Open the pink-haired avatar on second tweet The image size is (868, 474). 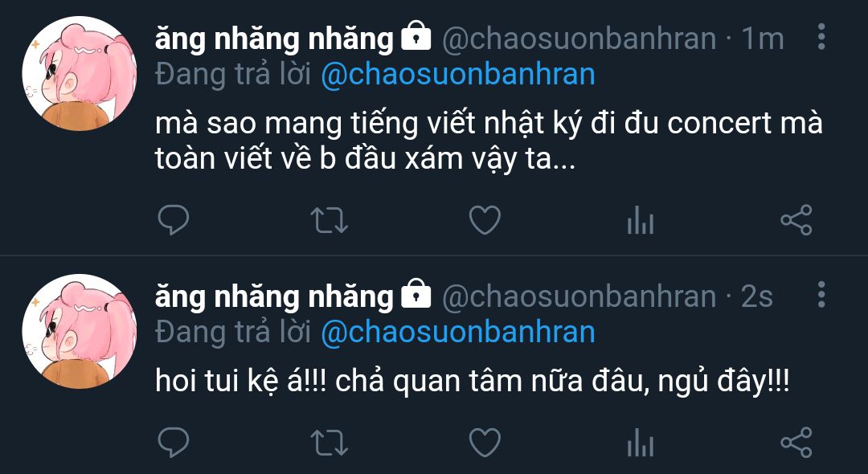[79, 331]
